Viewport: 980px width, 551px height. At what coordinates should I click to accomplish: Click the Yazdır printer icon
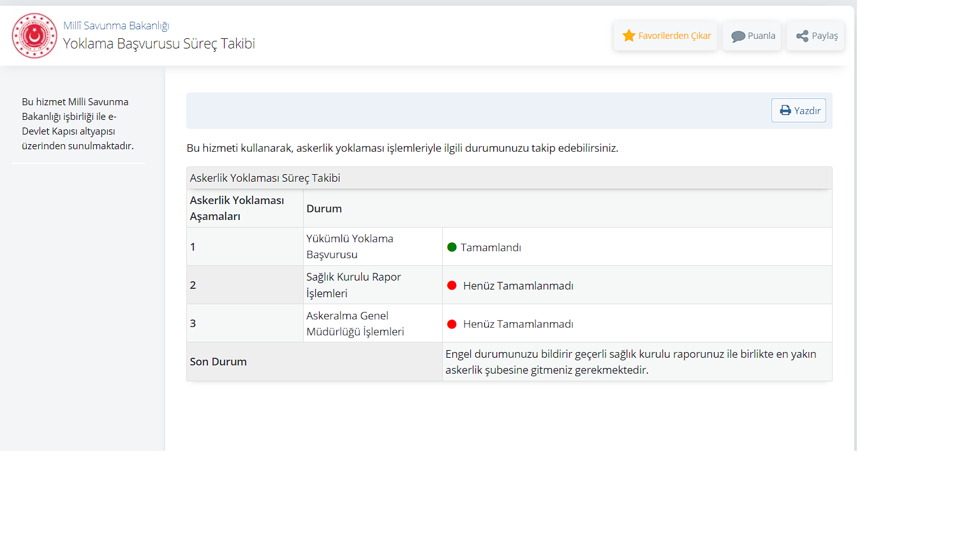785,111
